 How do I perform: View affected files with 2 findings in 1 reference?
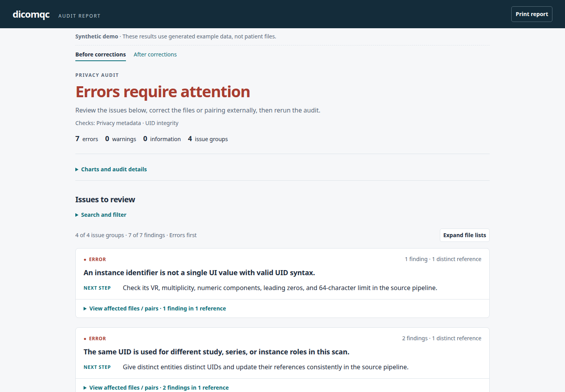pyautogui.click(x=156, y=388)
